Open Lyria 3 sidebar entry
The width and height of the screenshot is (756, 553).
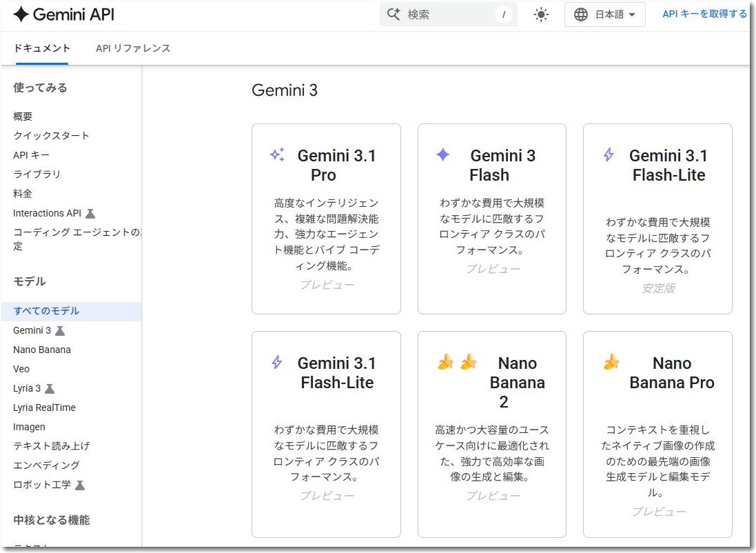coord(27,388)
